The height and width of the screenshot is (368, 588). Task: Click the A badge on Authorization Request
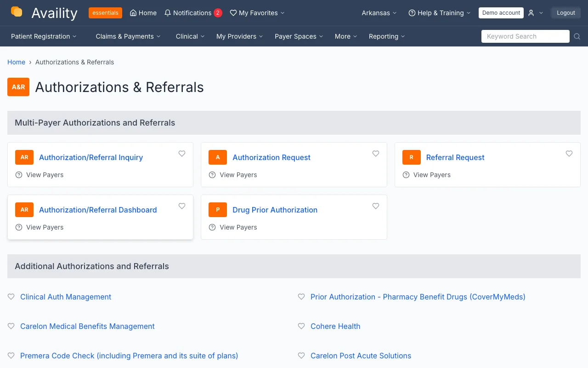pyautogui.click(x=218, y=157)
